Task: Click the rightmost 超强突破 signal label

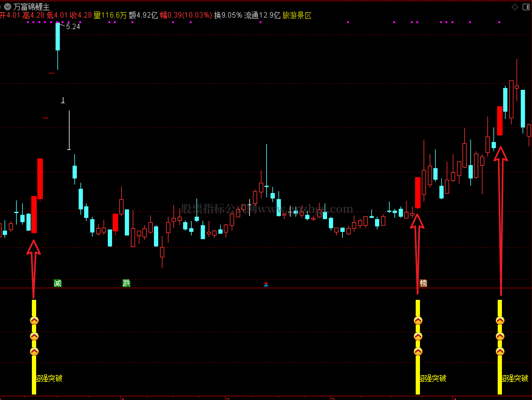Action: 515,378
